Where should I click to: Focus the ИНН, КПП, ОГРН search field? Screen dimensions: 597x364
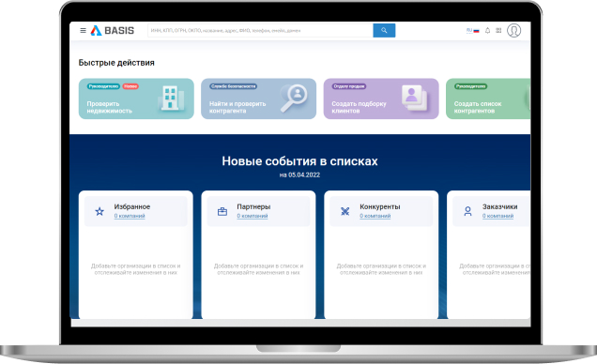pos(260,30)
